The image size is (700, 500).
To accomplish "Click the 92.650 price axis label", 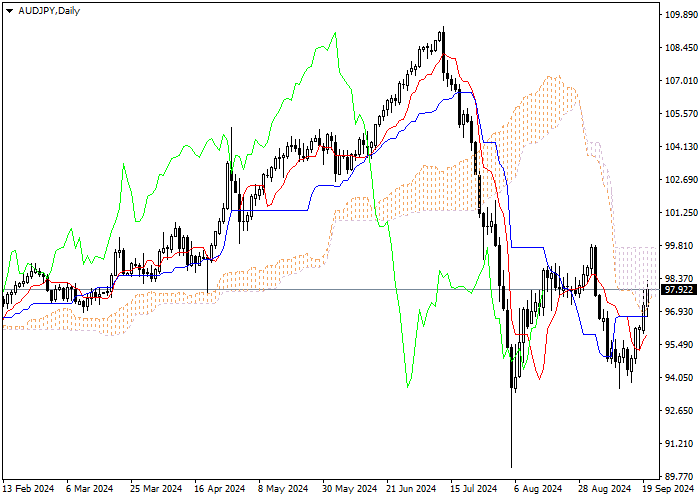I will pos(679,411).
